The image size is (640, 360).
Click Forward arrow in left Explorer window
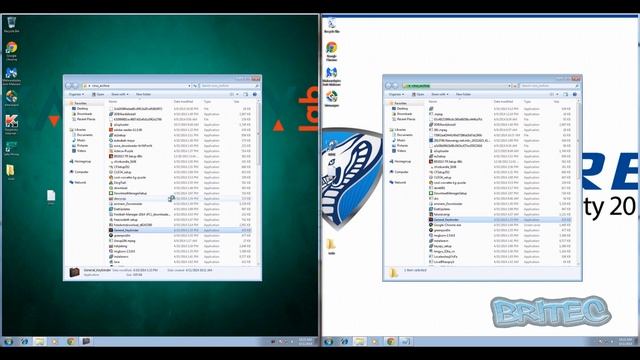point(75,86)
